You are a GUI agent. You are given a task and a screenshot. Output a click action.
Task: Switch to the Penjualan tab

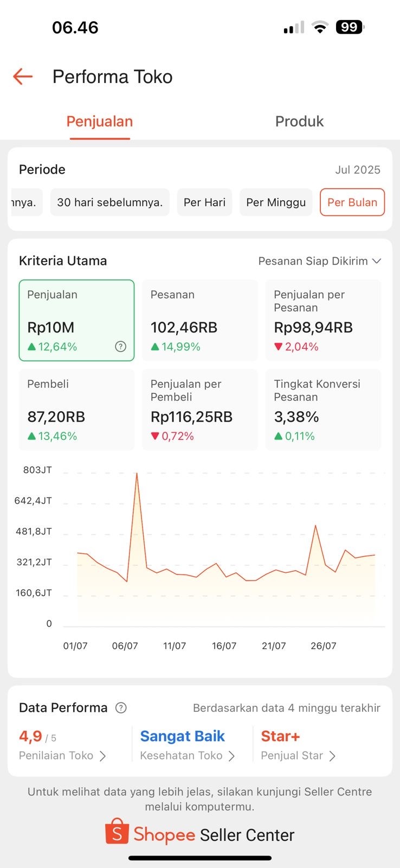tap(100, 122)
